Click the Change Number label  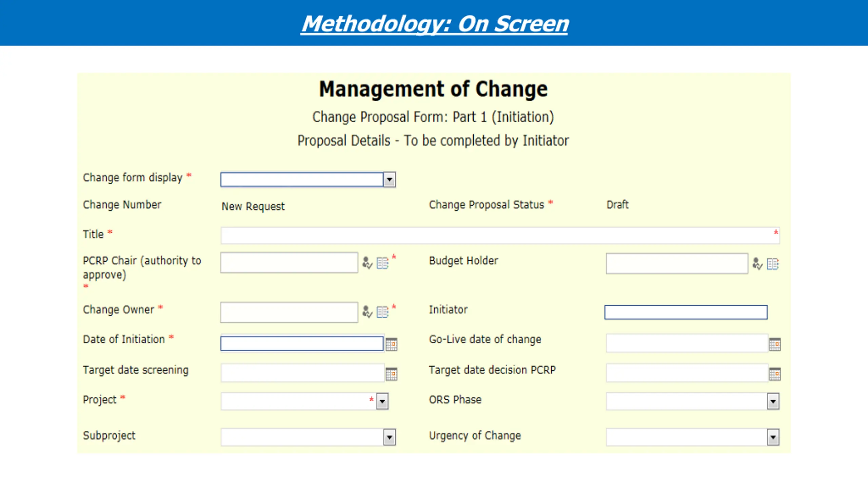click(x=122, y=205)
